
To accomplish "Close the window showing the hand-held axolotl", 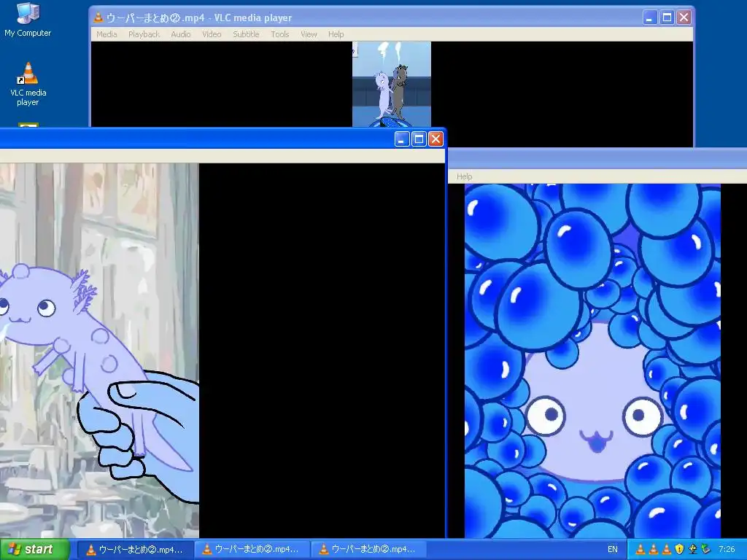I will (x=436, y=139).
